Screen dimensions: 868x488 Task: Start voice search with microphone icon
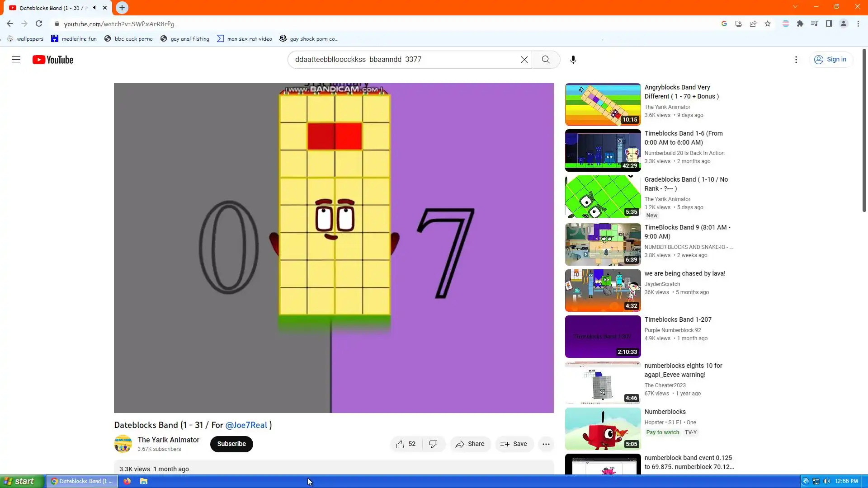573,60
